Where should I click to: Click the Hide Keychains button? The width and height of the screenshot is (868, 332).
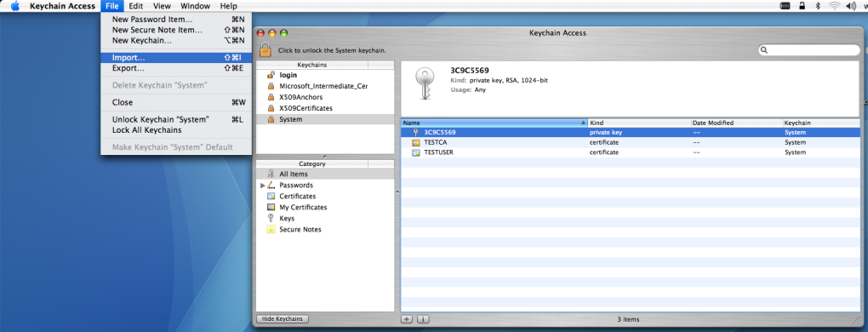(x=283, y=319)
